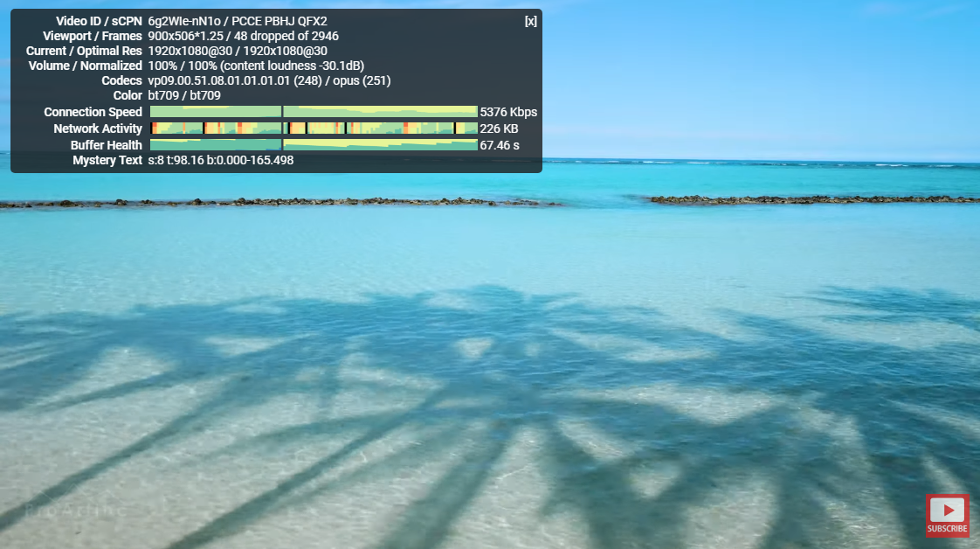Click the Connection Speed label
This screenshot has height=549, width=980.
(93, 112)
